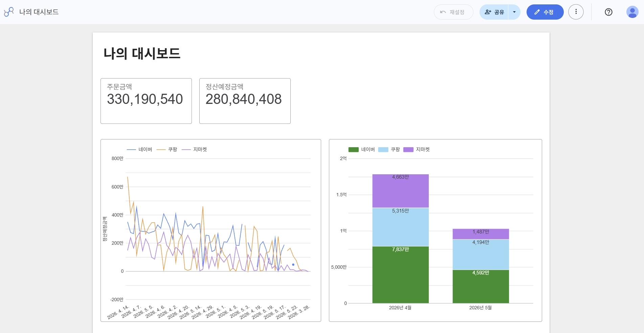Image resolution: width=644 pixels, height=333 pixels.
Task: Click the 7,837만 green bar segment for April
Action: (400, 274)
